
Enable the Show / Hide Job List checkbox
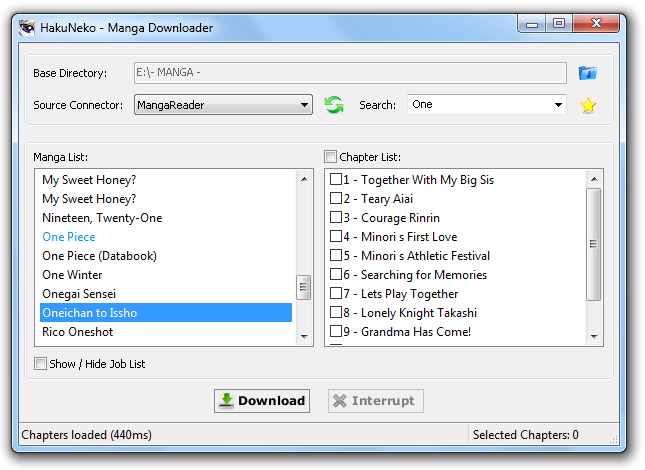(x=40, y=363)
